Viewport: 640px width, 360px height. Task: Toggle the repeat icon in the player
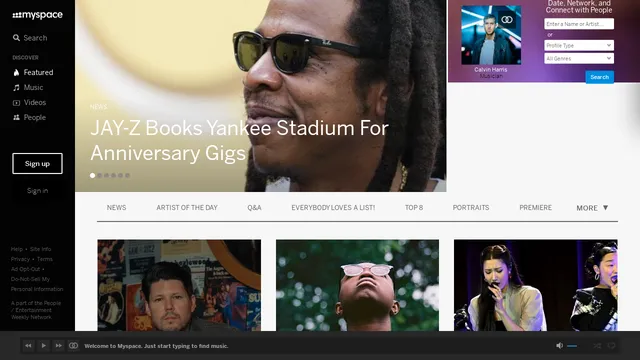(611, 346)
